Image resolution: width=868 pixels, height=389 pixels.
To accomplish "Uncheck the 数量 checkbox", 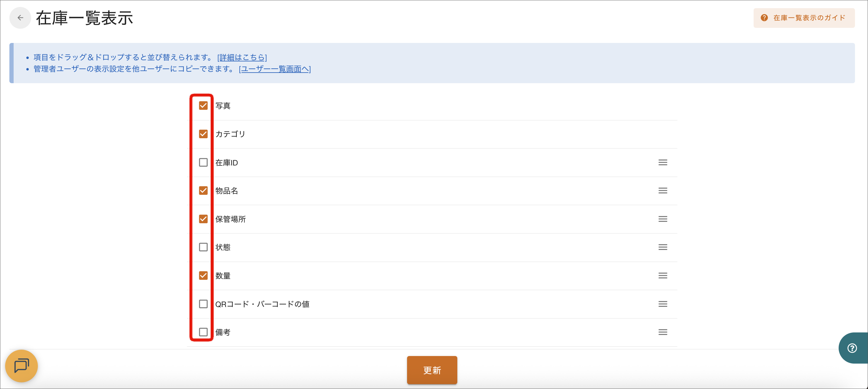I will click(x=203, y=276).
